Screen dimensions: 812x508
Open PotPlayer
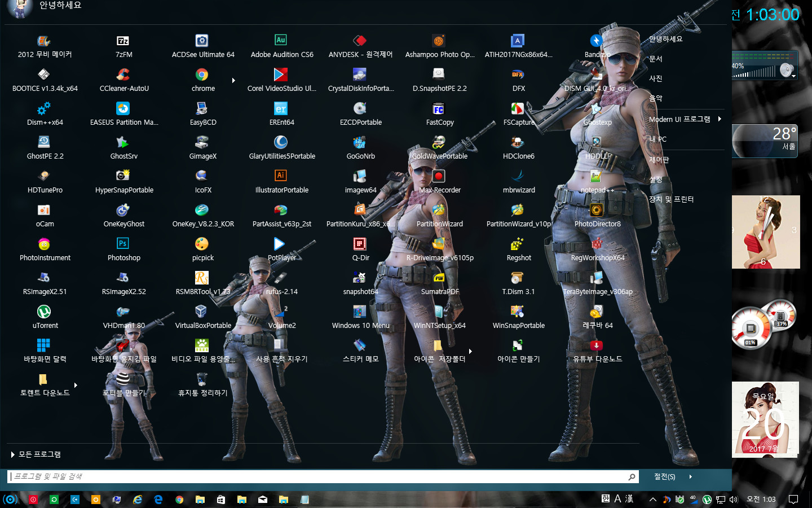click(x=281, y=249)
